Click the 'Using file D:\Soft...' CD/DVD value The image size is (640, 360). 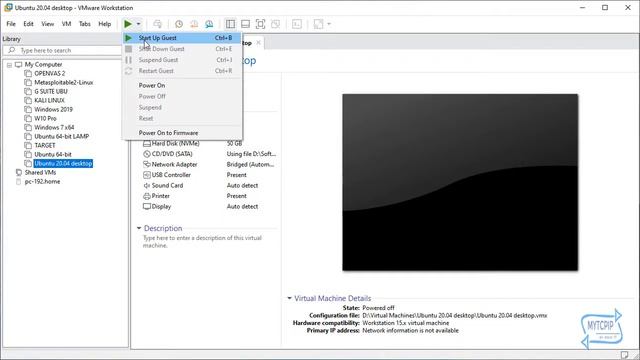251,154
